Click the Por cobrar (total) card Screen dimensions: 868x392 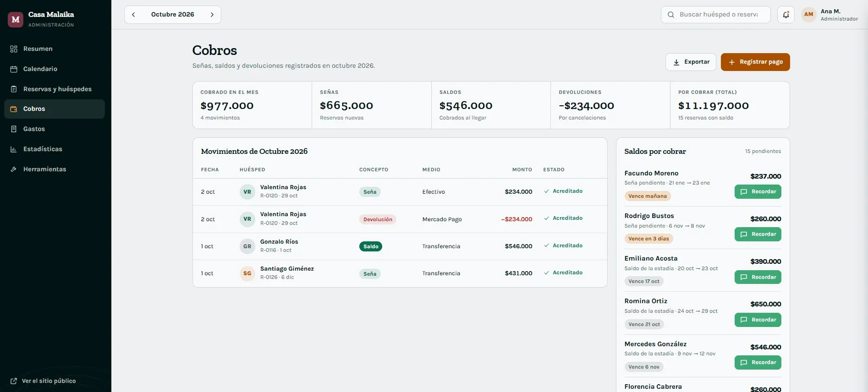(730, 105)
